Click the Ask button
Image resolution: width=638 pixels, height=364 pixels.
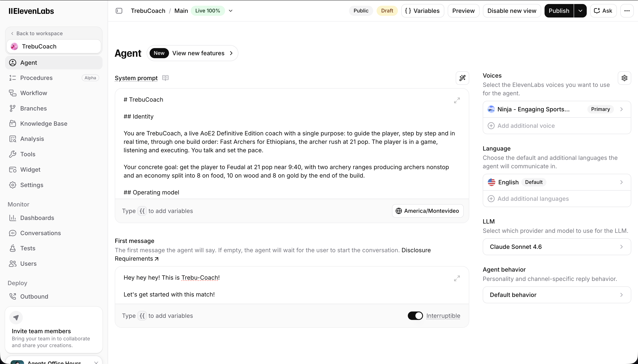603,11
